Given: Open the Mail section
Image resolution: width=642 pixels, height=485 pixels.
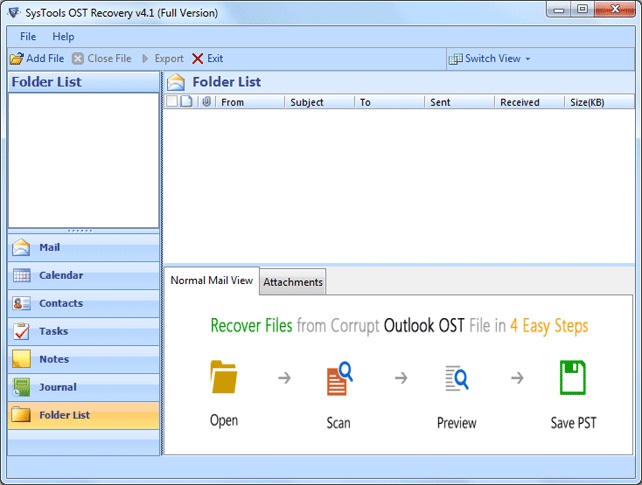Looking at the screenshot, I should click(84, 248).
